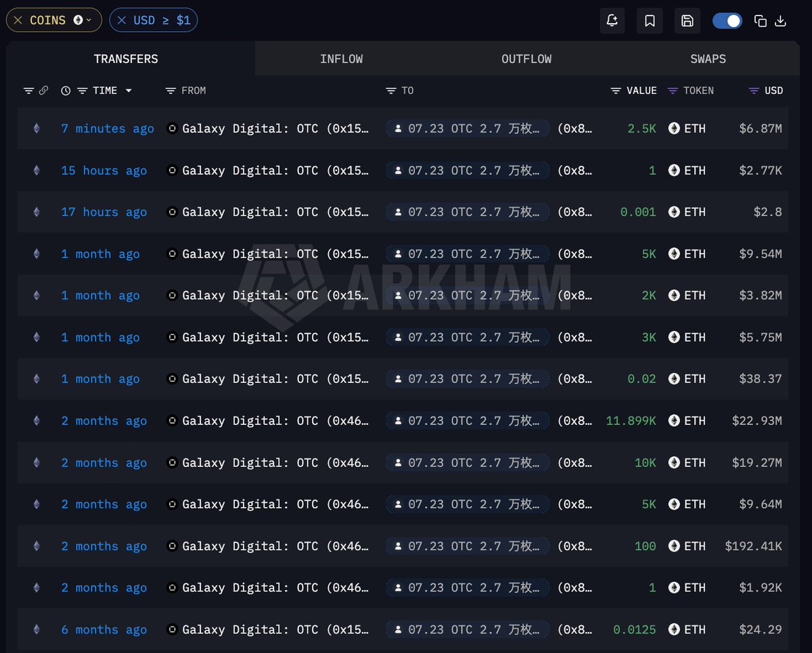Click recipient address (0x8… in $192.41K row

pyautogui.click(x=575, y=546)
